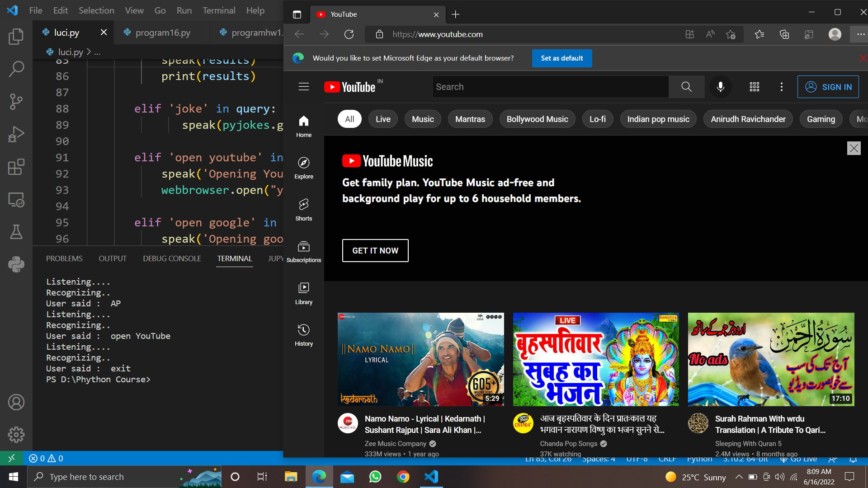The image size is (868, 488).
Task: Open Google Chrome from the taskbar
Action: pyautogui.click(x=403, y=477)
